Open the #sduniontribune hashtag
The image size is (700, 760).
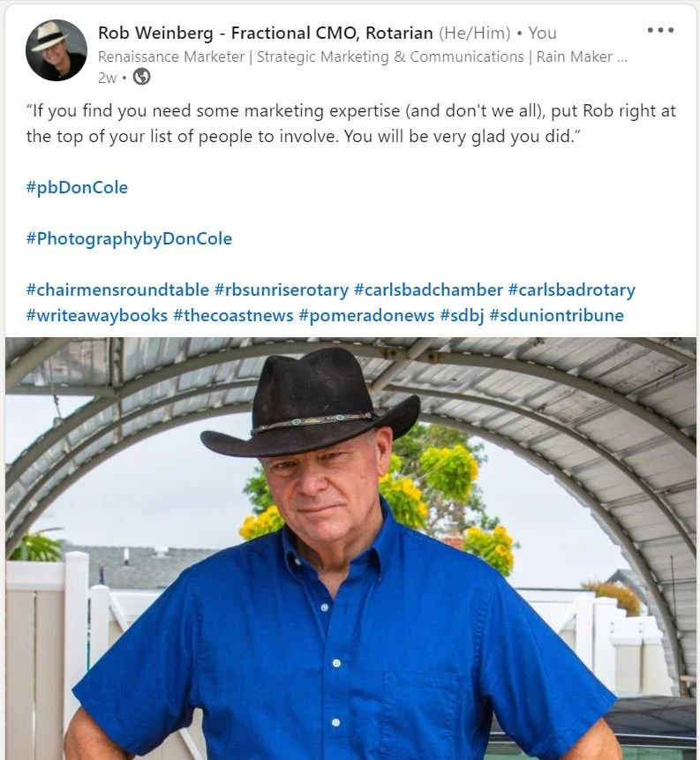(x=556, y=315)
